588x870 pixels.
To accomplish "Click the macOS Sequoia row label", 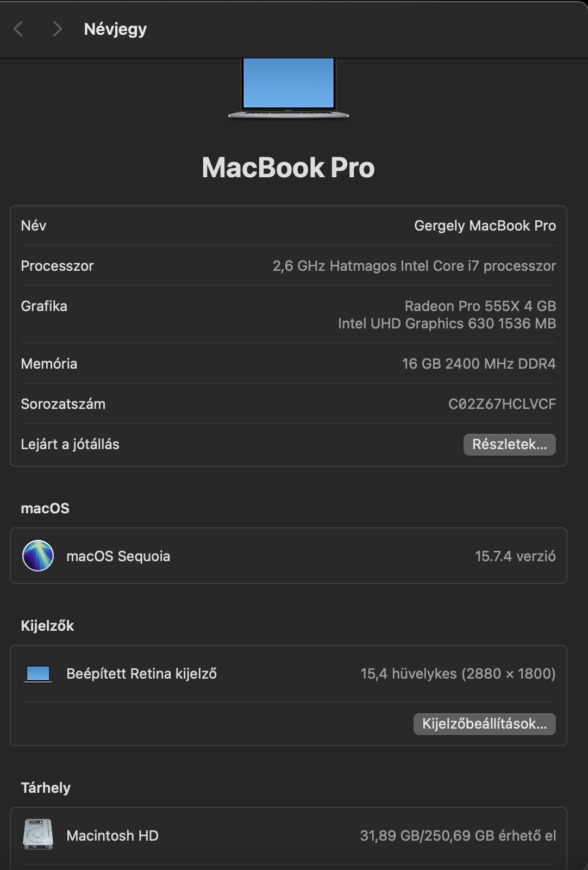I will (x=118, y=556).
